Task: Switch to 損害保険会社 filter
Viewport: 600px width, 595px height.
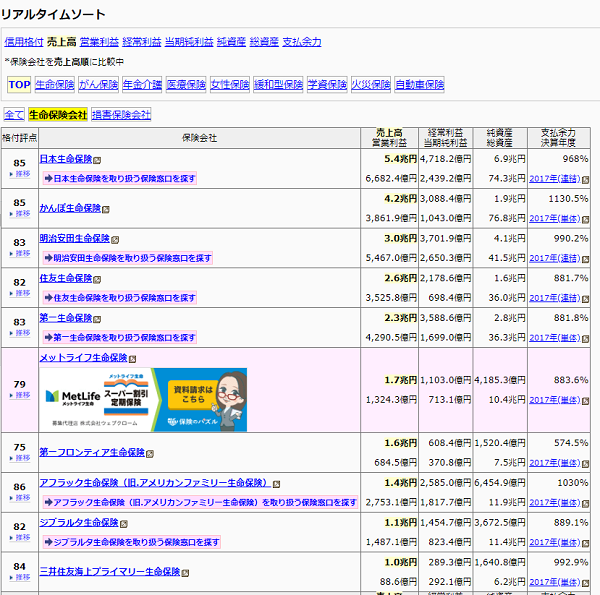Action: pyautogui.click(x=121, y=114)
